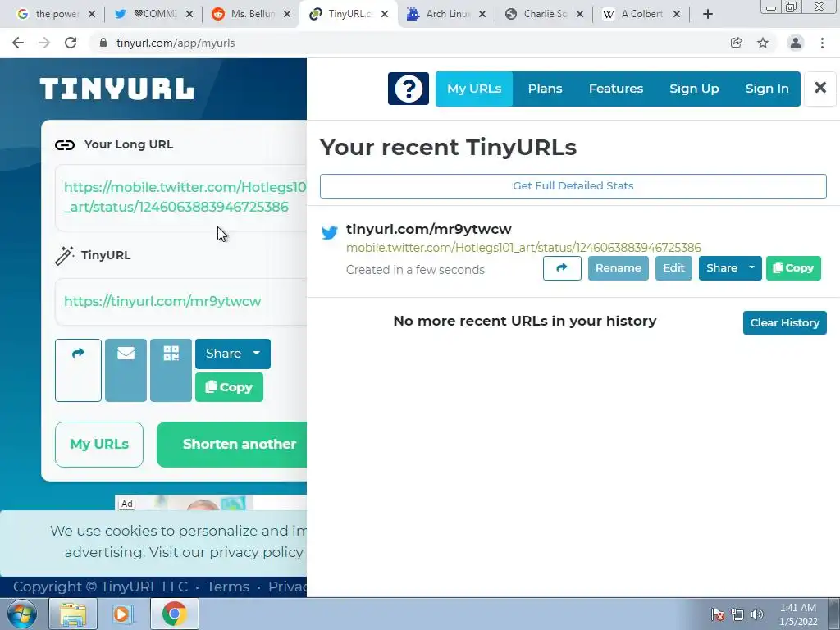
Task: Click the shortened TinyURL output field
Action: click(x=181, y=302)
